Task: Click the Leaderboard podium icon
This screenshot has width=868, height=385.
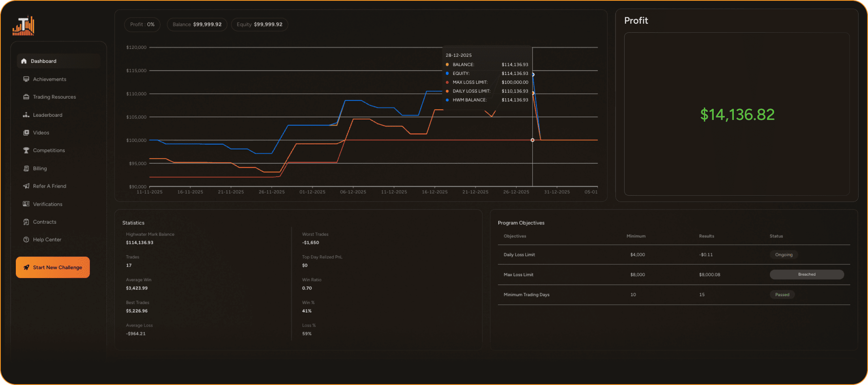Action: [x=26, y=115]
